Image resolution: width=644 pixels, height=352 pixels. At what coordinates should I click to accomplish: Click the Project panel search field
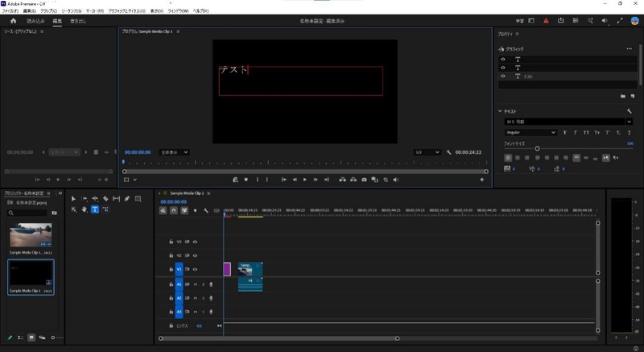click(x=27, y=213)
